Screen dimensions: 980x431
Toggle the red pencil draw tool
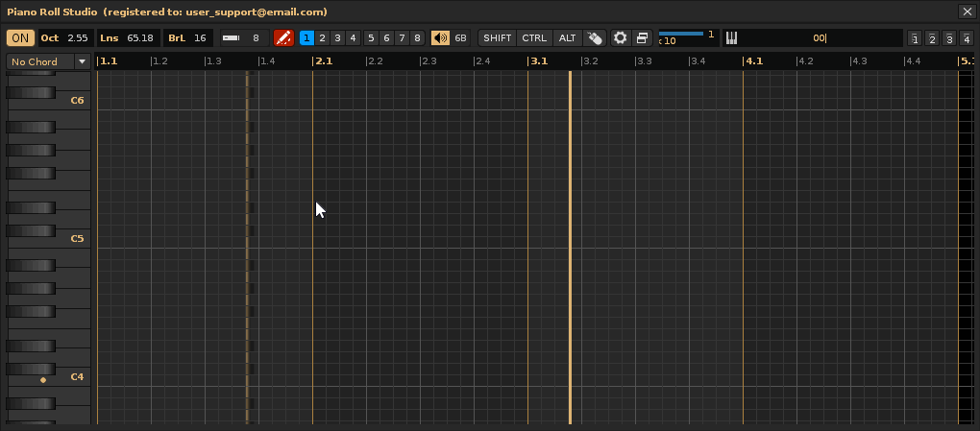pos(283,38)
